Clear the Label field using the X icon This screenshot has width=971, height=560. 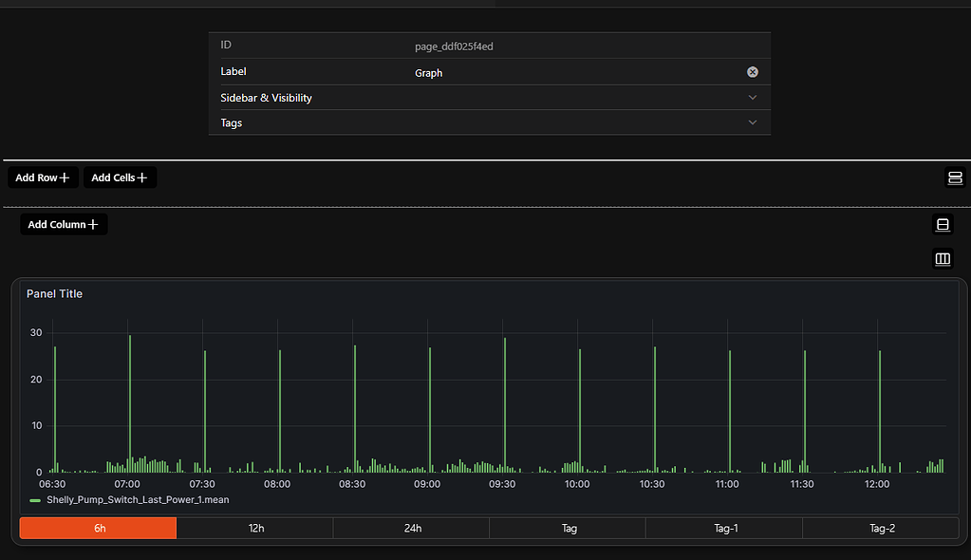click(752, 71)
